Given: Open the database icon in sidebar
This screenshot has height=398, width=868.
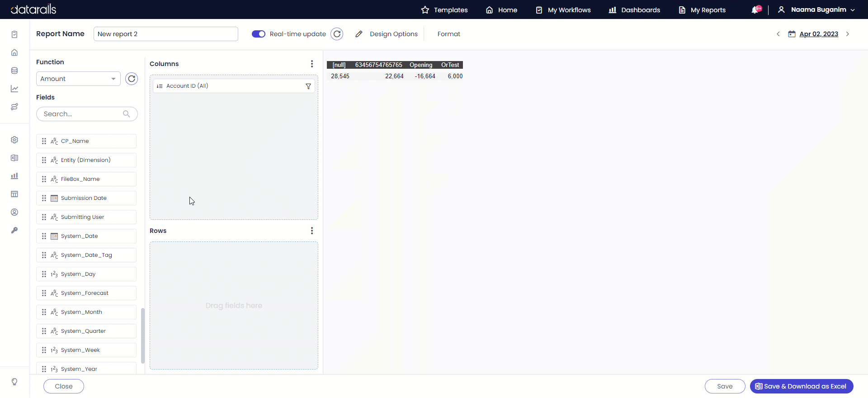Looking at the screenshot, I should 14,71.
